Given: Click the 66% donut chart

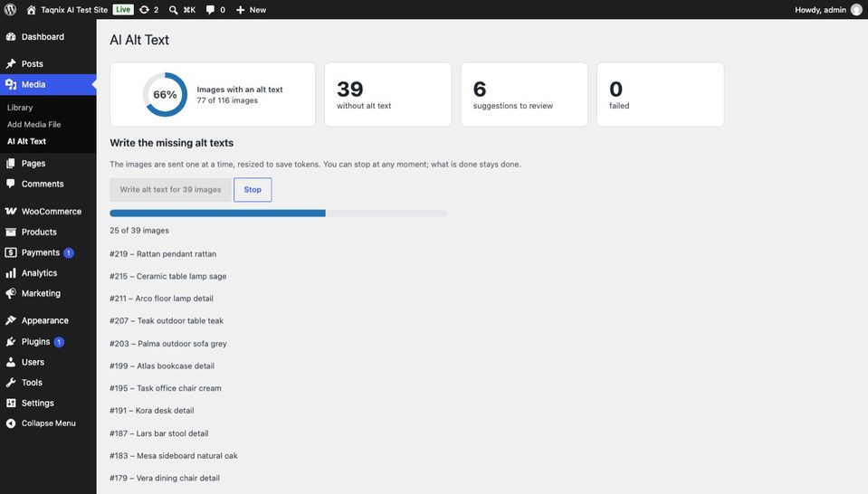Looking at the screenshot, I should coord(165,95).
